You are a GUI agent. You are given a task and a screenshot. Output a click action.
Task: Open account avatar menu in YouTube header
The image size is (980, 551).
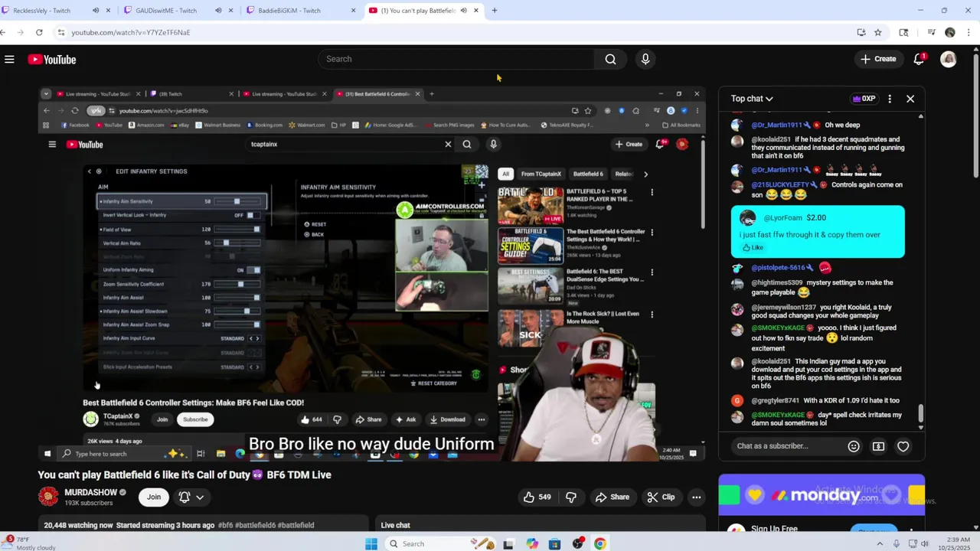tap(948, 59)
